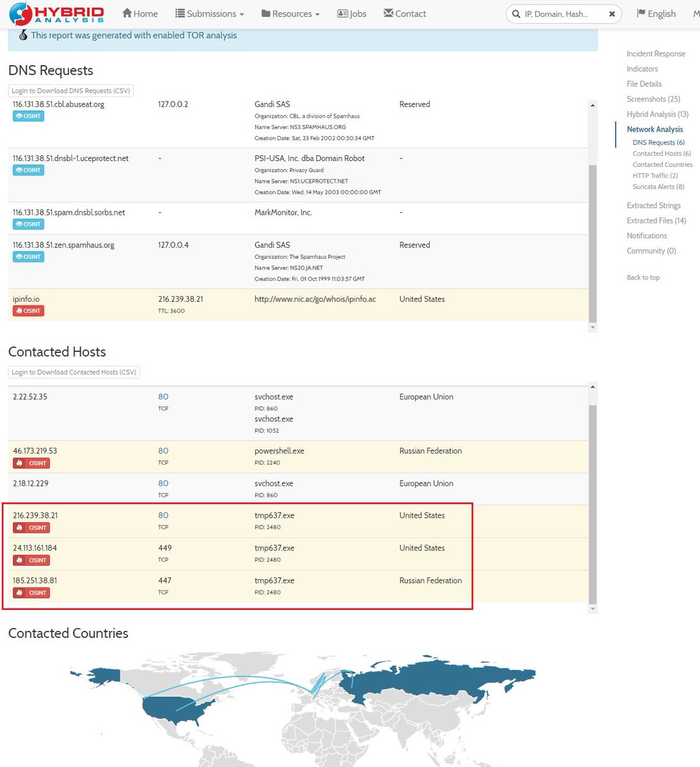
Task: Click OSINT badge under zen.spamhaus.org
Action: (x=28, y=256)
